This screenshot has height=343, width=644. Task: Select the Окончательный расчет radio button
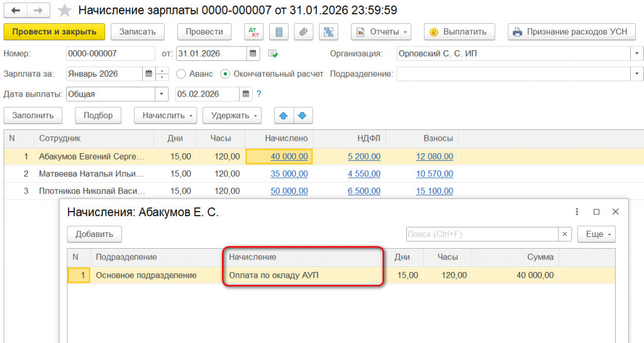[x=225, y=74]
